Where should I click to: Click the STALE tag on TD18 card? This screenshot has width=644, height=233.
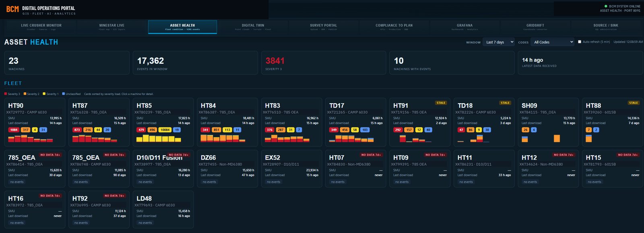[505, 103]
